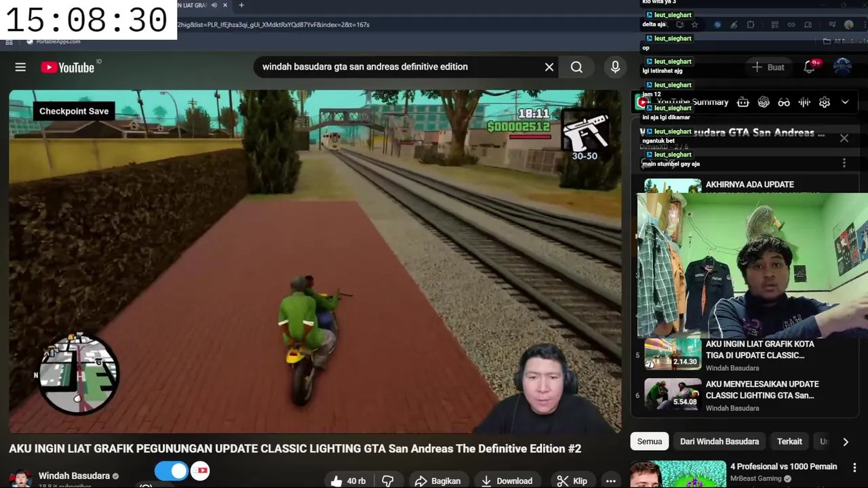Open options for the MrBeast Gaming recommendation
The image size is (868, 488).
(x=854, y=468)
